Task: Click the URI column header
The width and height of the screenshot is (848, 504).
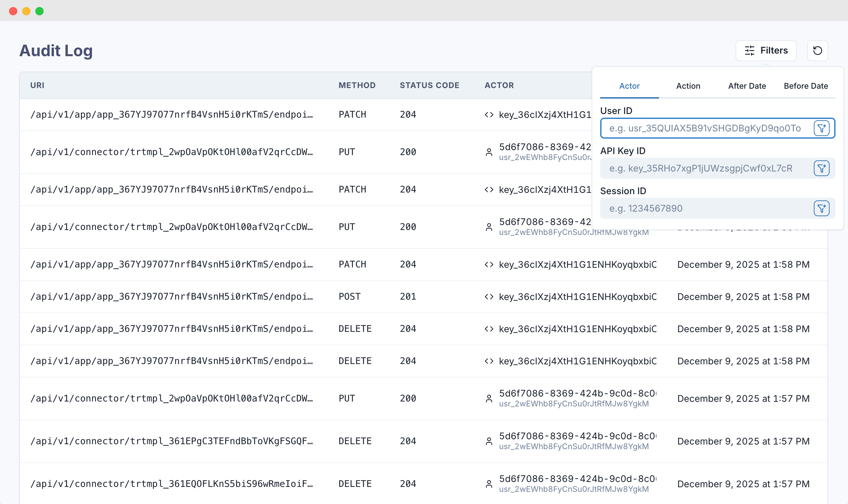Action: click(37, 85)
